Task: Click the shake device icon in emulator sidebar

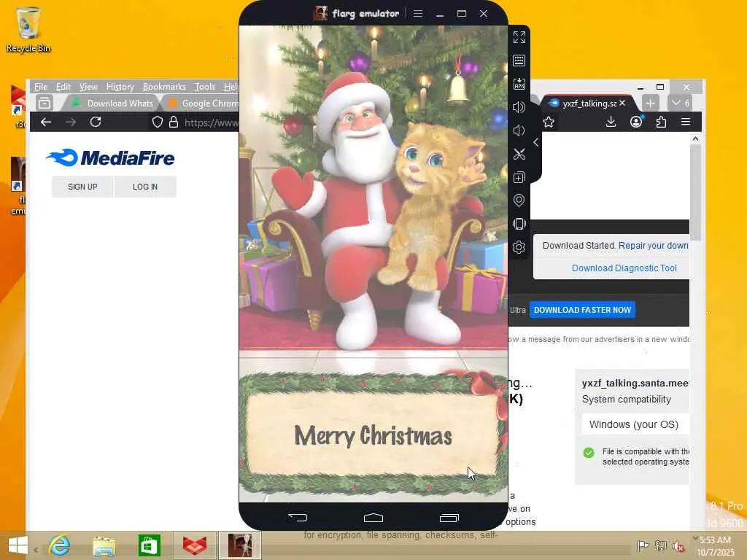Action: [519, 224]
